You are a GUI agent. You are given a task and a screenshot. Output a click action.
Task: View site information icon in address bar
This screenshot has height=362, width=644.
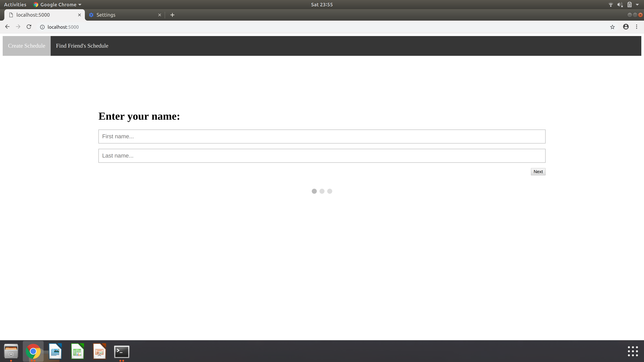click(x=42, y=27)
